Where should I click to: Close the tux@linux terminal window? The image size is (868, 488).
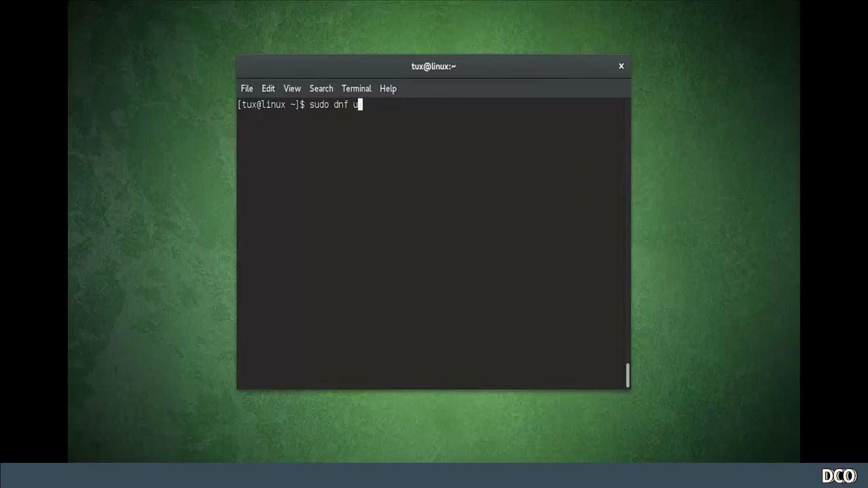click(x=620, y=66)
